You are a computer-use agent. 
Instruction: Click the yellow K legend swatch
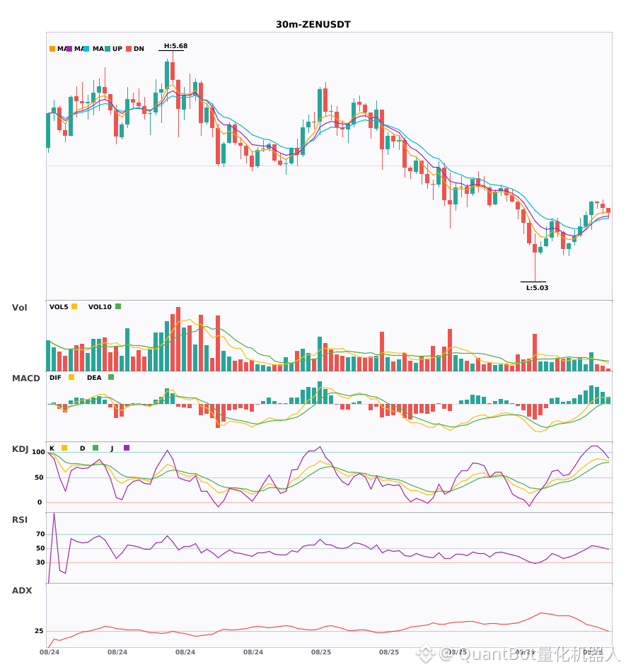64,448
